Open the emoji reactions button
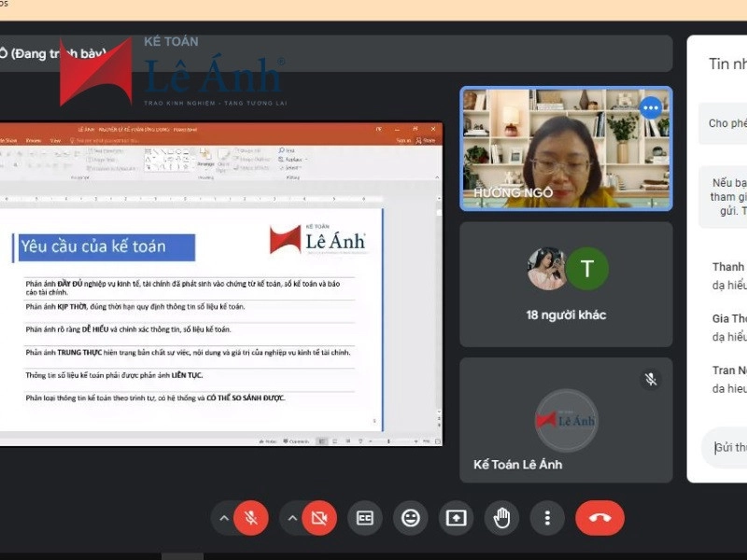This screenshot has height=560, width=747. point(411,518)
